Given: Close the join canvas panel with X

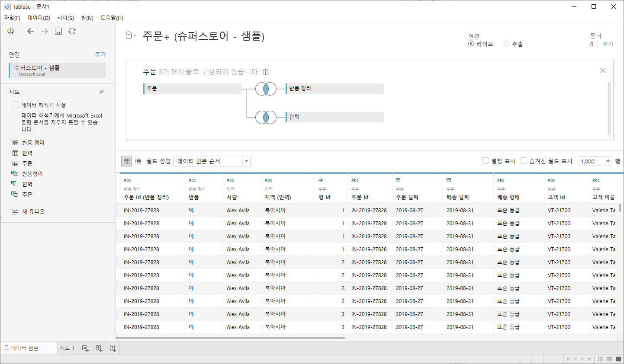Looking at the screenshot, I should coord(603,70).
